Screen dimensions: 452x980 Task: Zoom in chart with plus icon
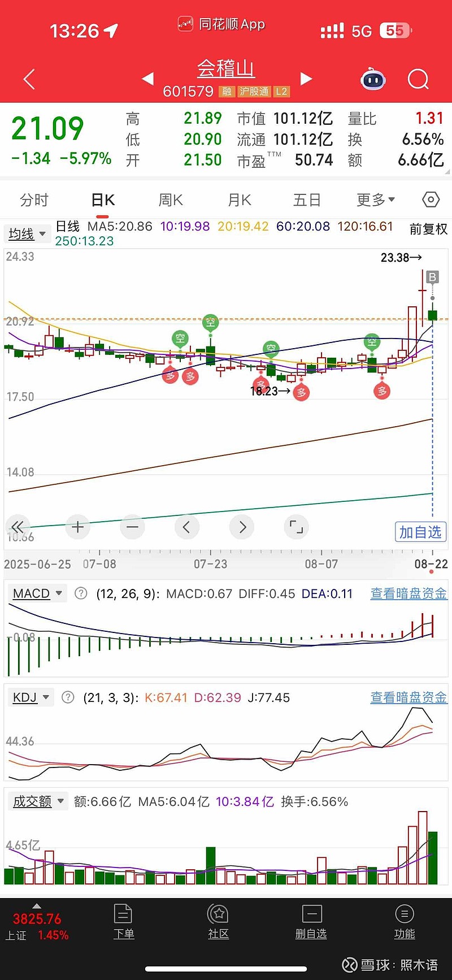78,527
